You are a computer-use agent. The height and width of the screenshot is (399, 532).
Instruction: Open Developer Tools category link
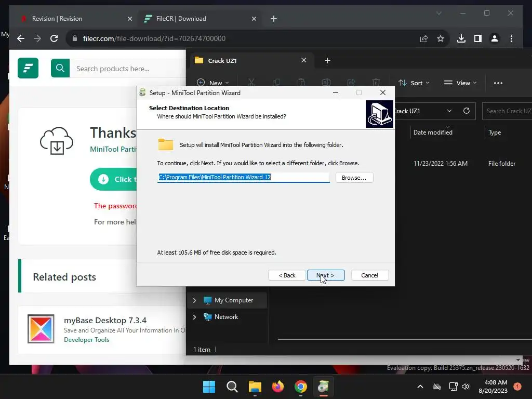(87, 340)
